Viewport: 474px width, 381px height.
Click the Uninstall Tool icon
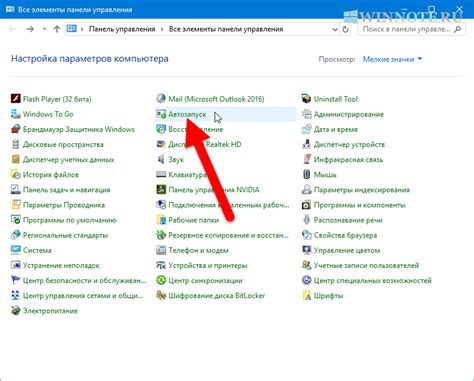[306, 99]
